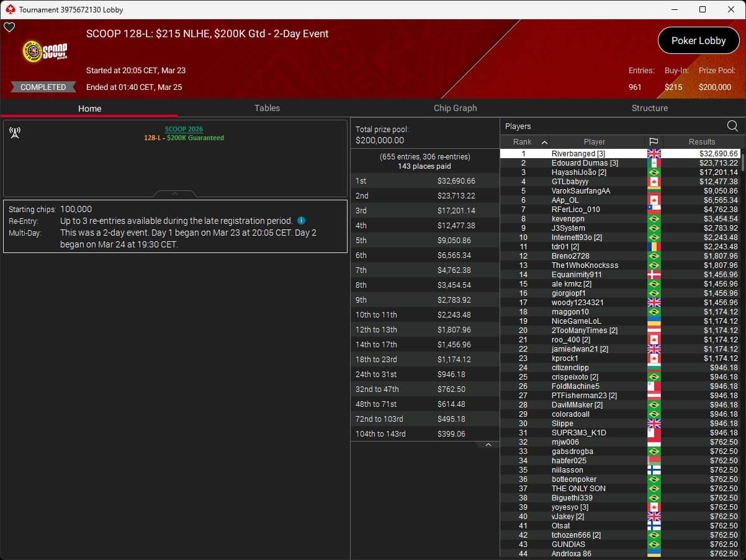
Task: Click the PokerStars spade title bar icon
Action: coord(9,9)
